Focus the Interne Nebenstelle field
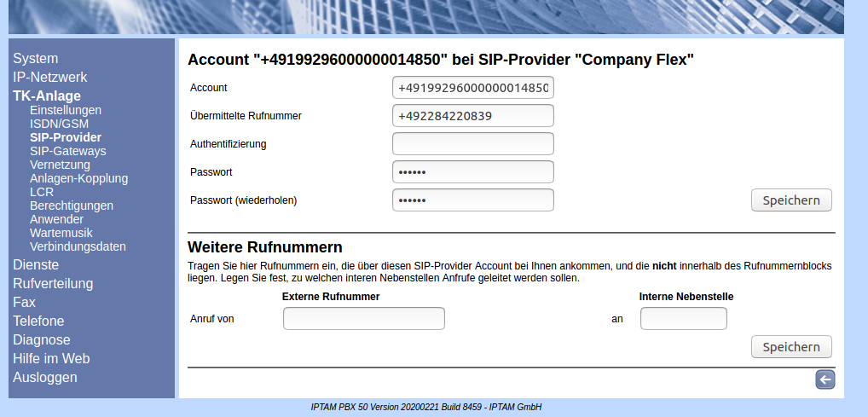Screen dimensions: 868x417 pyautogui.click(x=683, y=319)
